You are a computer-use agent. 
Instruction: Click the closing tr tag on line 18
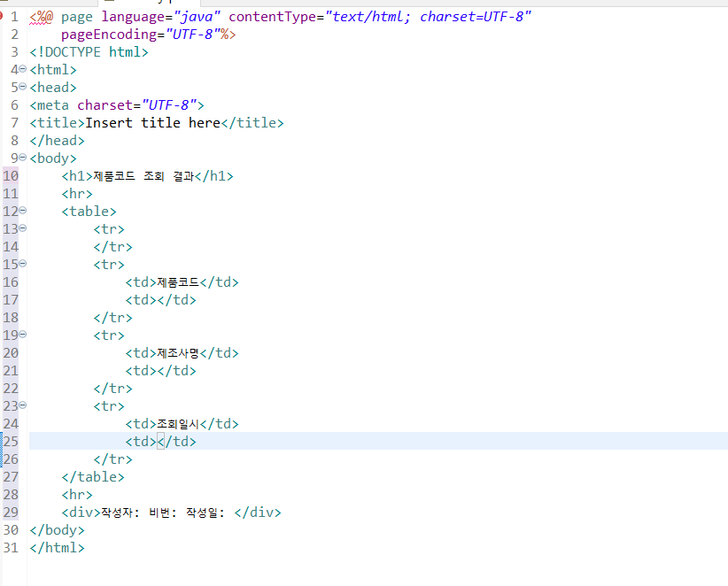click(x=112, y=318)
